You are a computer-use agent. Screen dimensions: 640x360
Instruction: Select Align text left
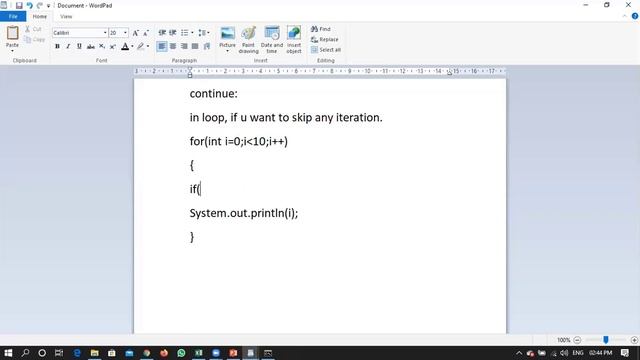pyautogui.click(x=162, y=46)
